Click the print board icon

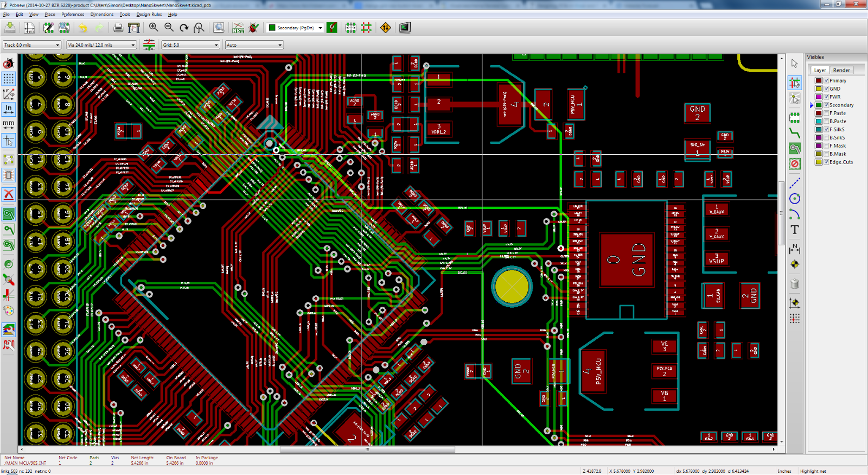(x=118, y=28)
